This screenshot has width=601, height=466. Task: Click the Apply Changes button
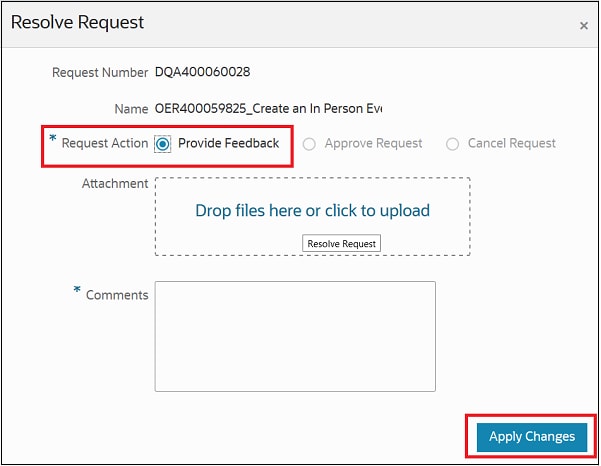point(531,437)
